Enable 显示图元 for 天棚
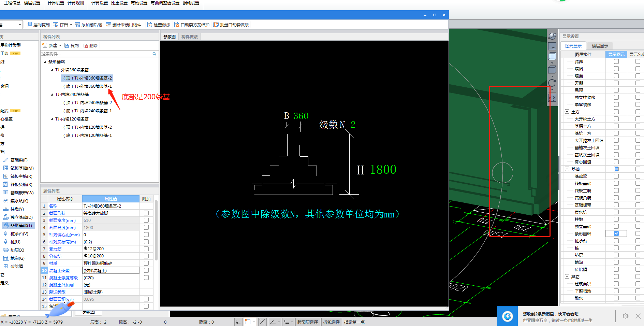Image resolution: width=644 pixels, height=326 pixels. click(x=616, y=83)
